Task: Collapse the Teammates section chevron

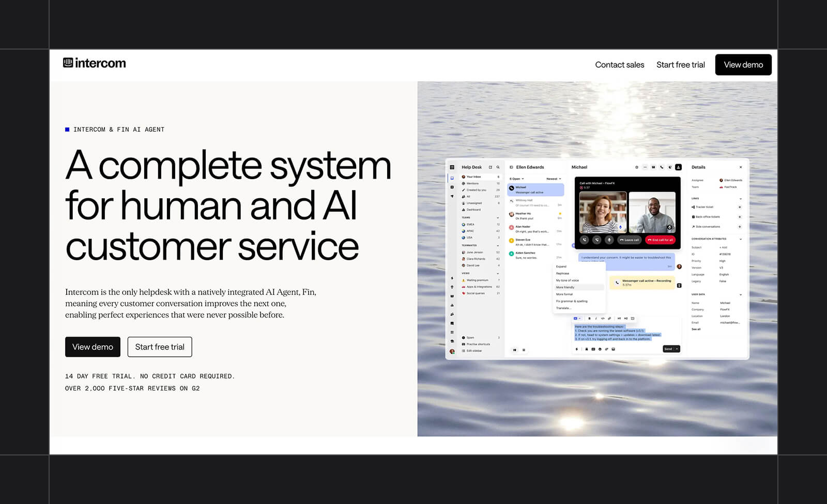Action: tap(498, 246)
